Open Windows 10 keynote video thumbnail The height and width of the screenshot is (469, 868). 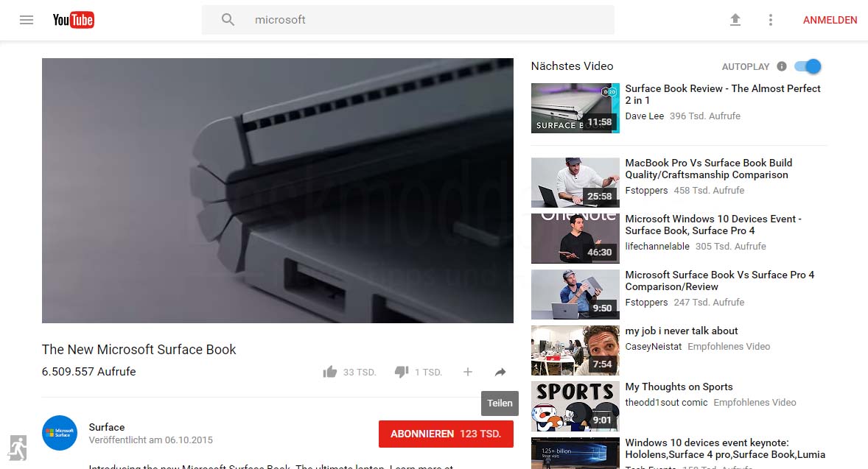[575, 454]
